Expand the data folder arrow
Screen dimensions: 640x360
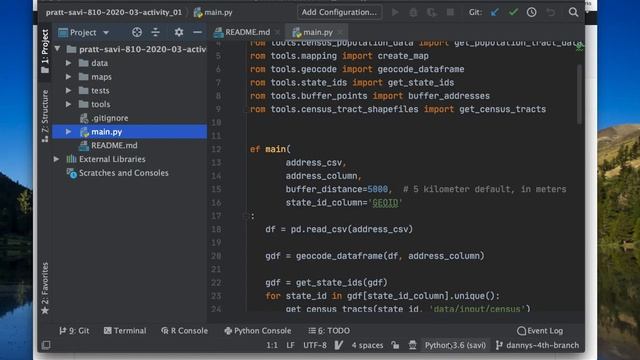coord(68,63)
